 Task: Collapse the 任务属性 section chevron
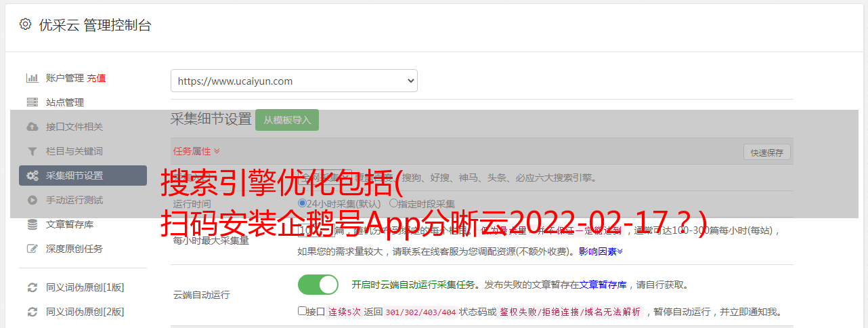pyautogui.click(x=217, y=151)
